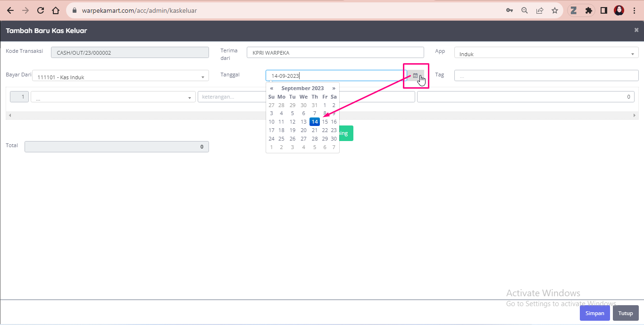The width and height of the screenshot is (644, 325).
Task: Click the Z extension icon
Action: (574, 10)
